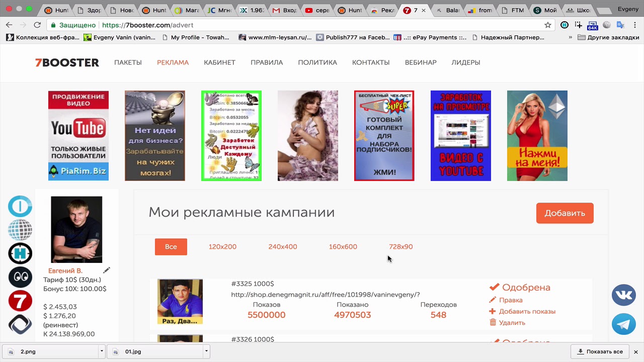The height and width of the screenshot is (362, 644).
Task: Click the pencil icon beside Евгений В.
Action: point(107,270)
